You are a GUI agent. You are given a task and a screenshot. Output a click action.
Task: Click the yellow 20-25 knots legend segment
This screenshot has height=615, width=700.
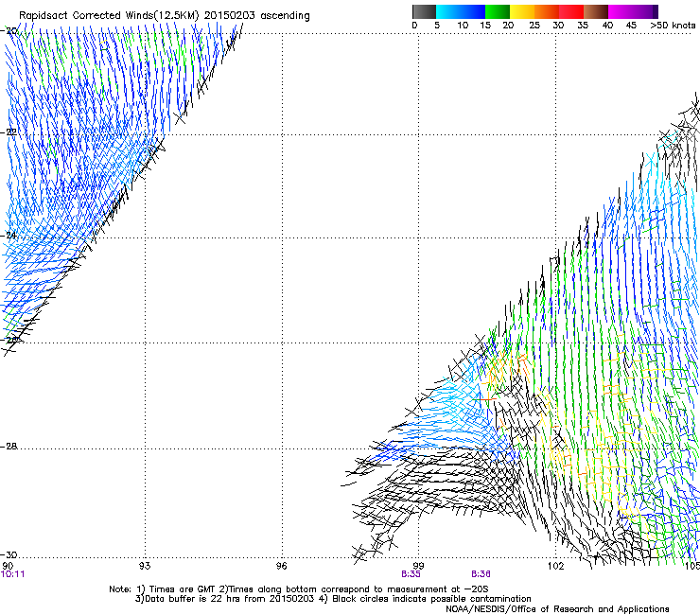[522, 11]
